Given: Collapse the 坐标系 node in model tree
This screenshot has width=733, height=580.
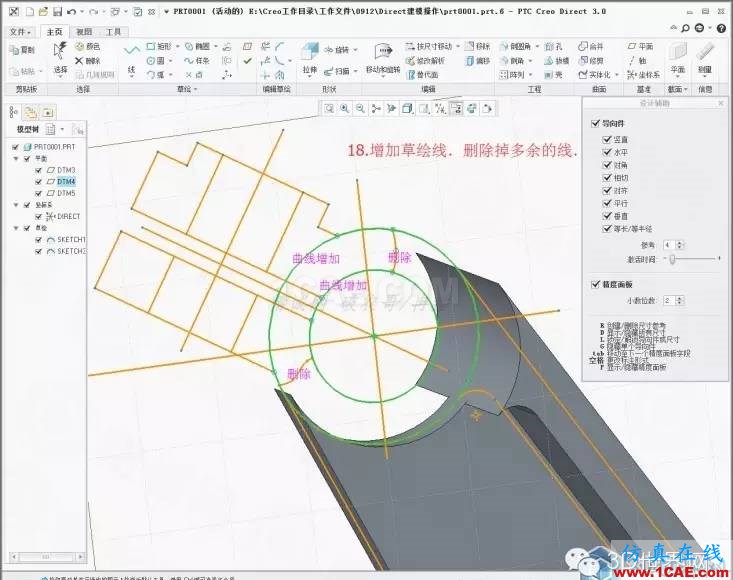Looking at the screenshot, I should (16, 205).
